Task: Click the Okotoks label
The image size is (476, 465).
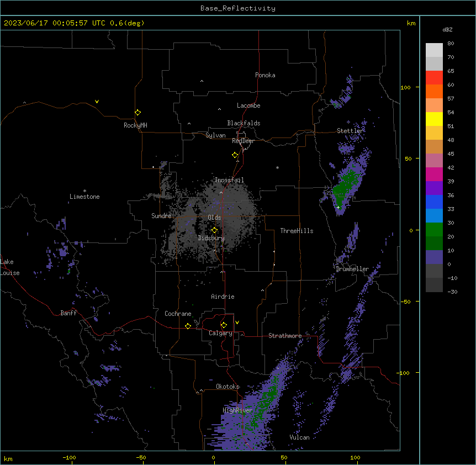Action: click(228, 387)
